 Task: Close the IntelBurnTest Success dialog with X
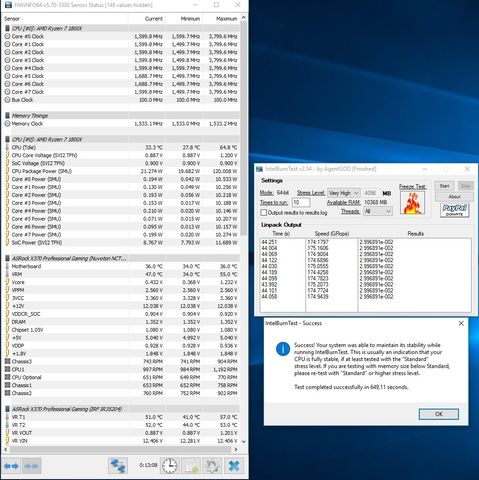point(461,323)
